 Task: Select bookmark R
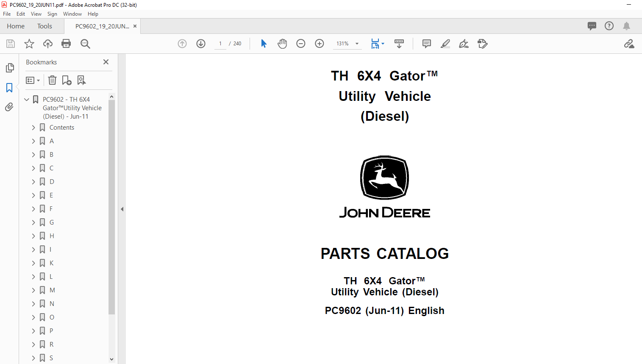(x=51, y=345)
